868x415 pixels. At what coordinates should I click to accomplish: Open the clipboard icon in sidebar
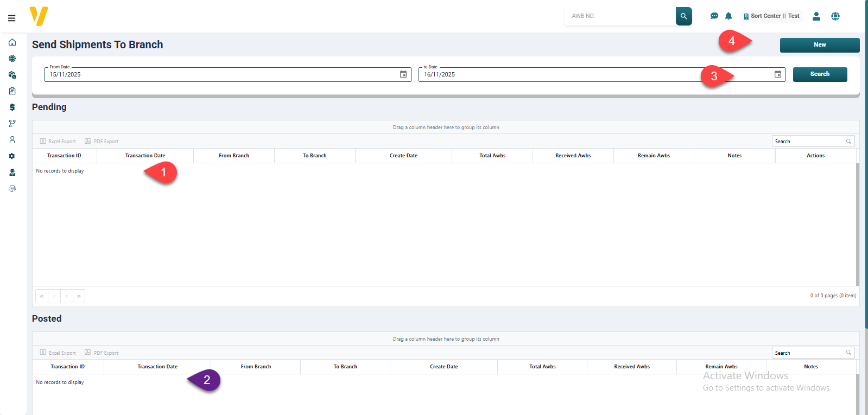(12, 91)
